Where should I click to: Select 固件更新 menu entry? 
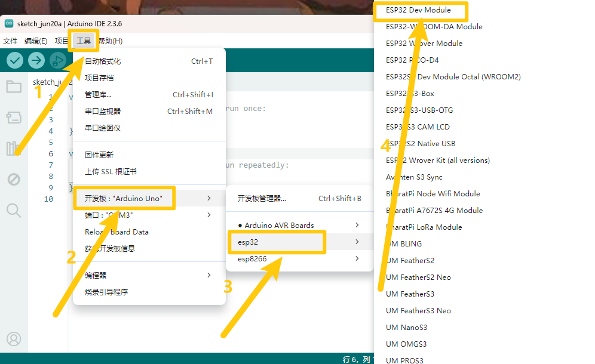pyautogui.click(x=149, y=155)
